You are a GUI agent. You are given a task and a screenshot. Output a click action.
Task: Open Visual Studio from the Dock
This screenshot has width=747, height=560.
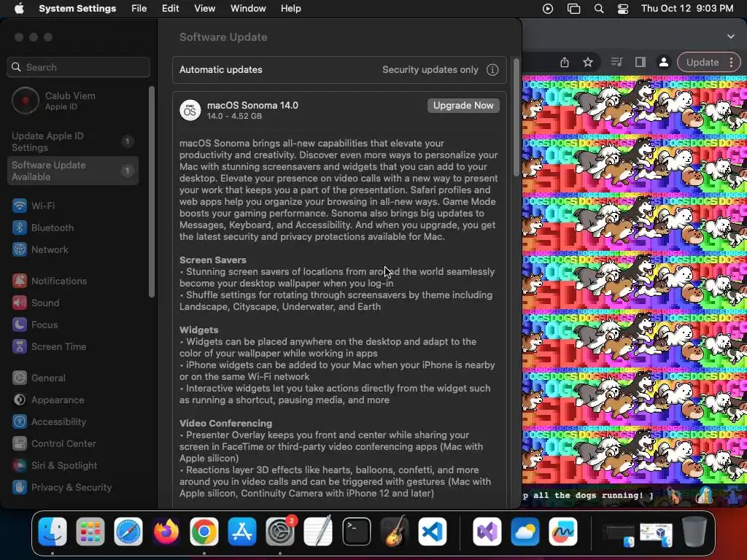point(487,532)
